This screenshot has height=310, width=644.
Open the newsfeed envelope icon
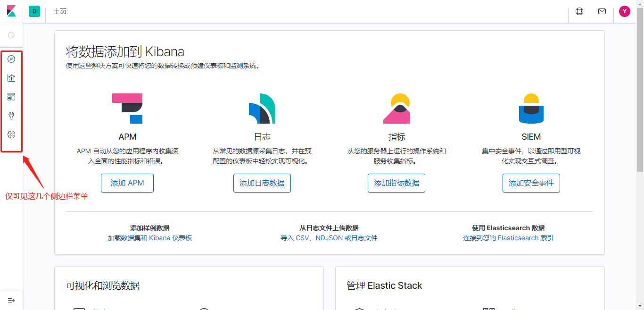tap(602, 11)
